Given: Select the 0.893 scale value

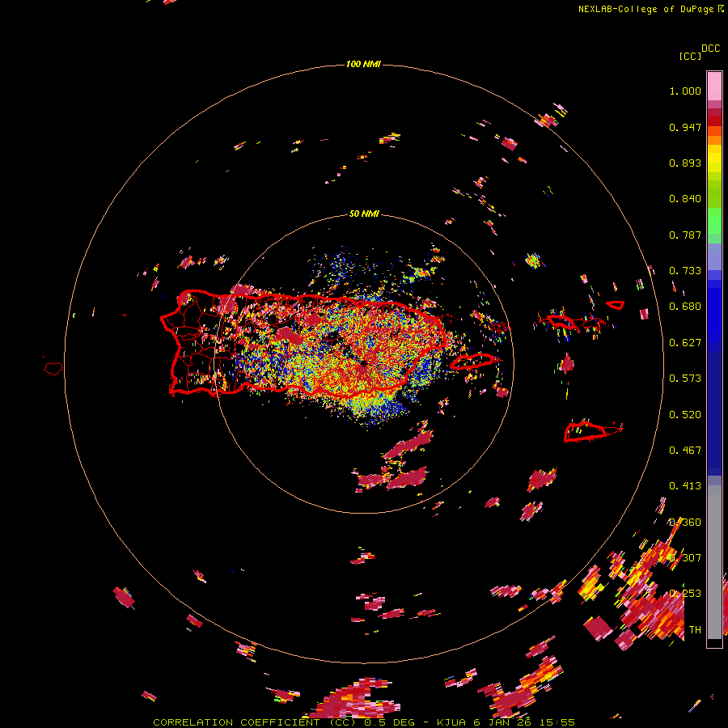Looking at the screenshot, I should (x=685, y=163).
